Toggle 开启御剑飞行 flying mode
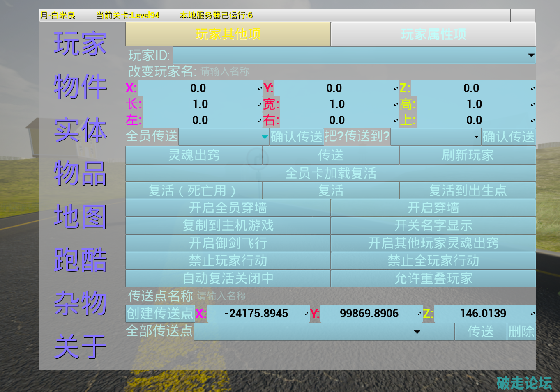Screen dimensions: 560x392 click(228, 243)
